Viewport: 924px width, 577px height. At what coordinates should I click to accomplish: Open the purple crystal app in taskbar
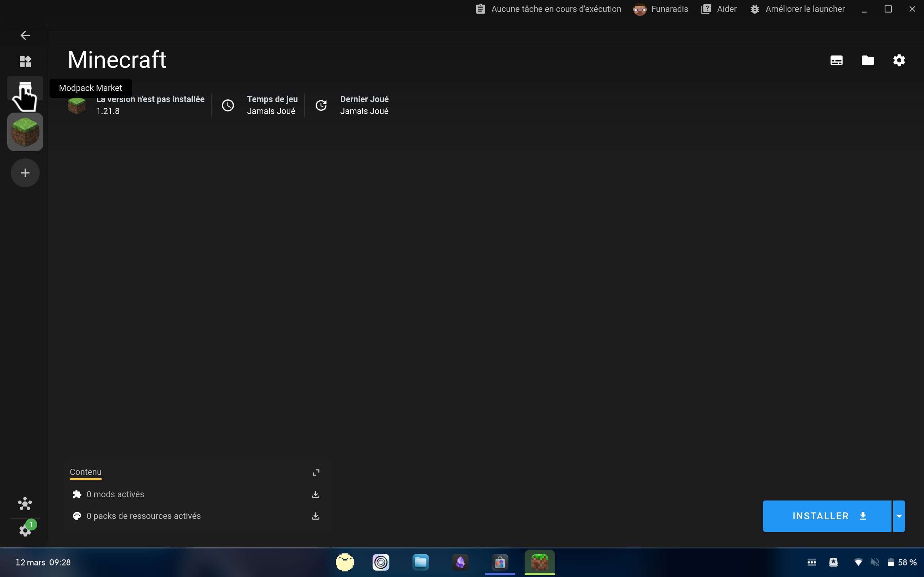click(460, 563)
